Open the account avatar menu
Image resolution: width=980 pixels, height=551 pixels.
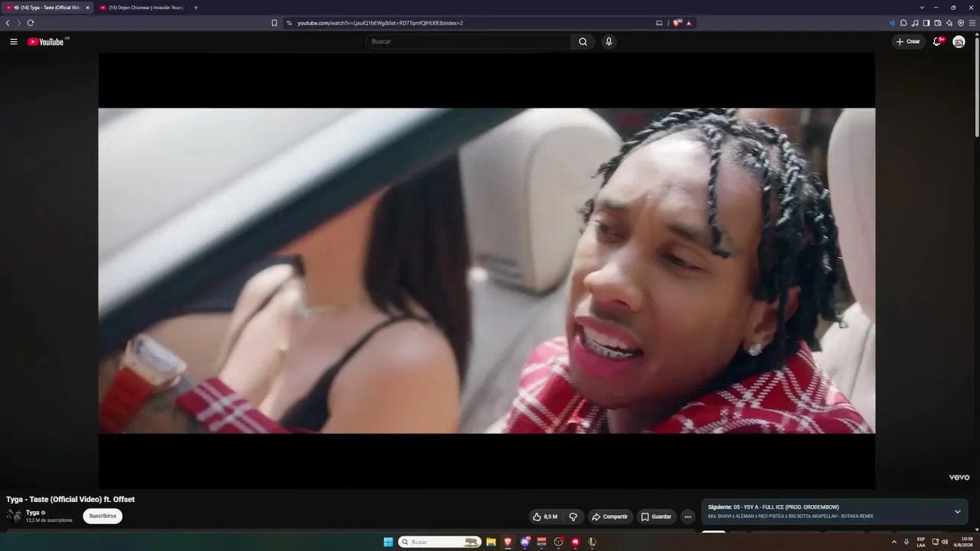click(x=959, y=41)
